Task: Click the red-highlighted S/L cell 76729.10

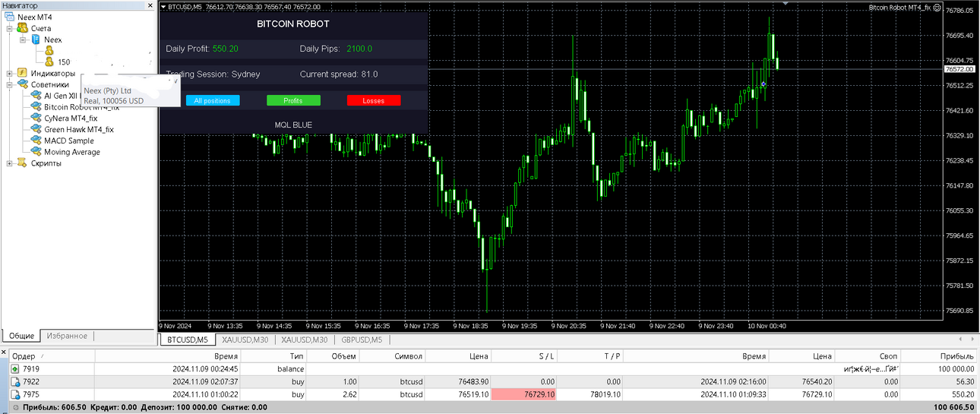Action: pyautogui.click(x=524, y=394)
